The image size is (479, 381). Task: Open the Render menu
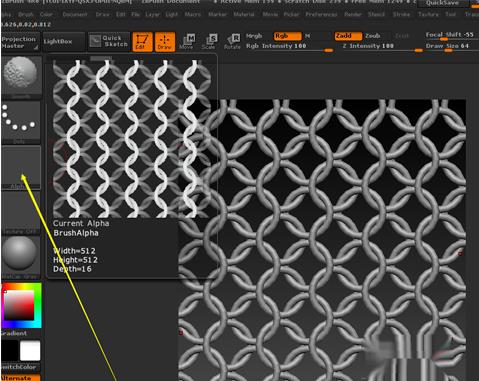353,15
